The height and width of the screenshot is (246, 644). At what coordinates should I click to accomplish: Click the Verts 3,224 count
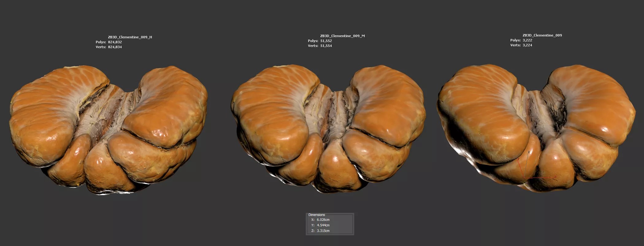[x=527, y=45]
